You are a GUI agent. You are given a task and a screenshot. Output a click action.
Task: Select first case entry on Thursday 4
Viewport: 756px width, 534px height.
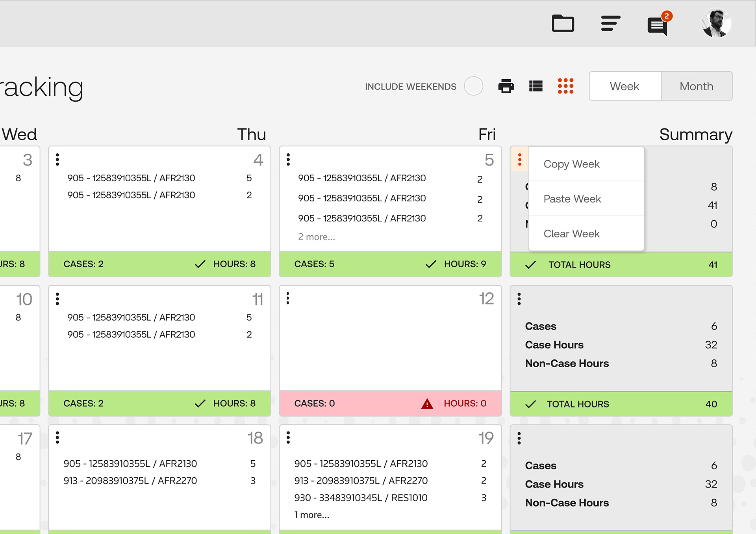pyautogui.click(x=159, y=178)
